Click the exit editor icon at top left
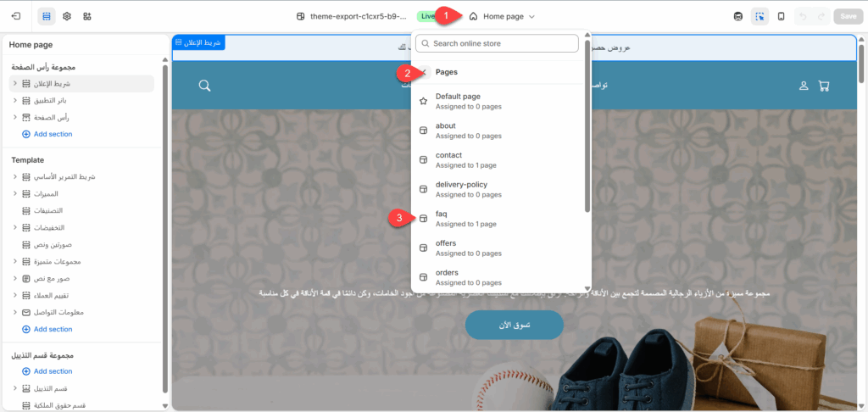The width and height of the screenshot is (868, 412). pos(16,16)
